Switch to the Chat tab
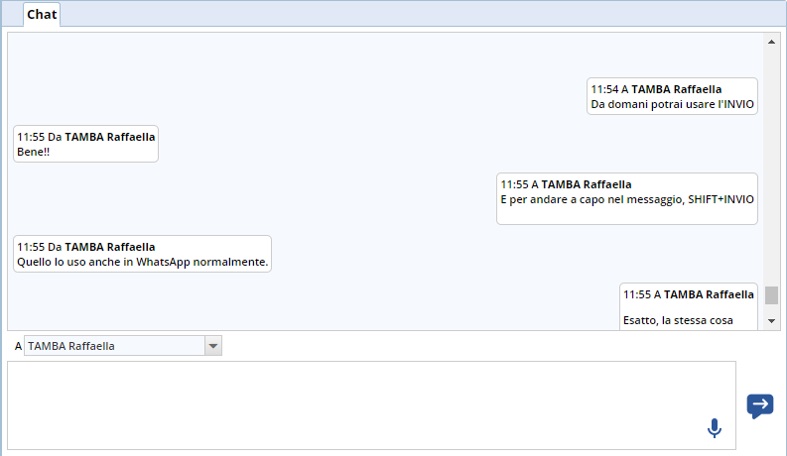Screen dimensions: 787x456 coord(41,14)
